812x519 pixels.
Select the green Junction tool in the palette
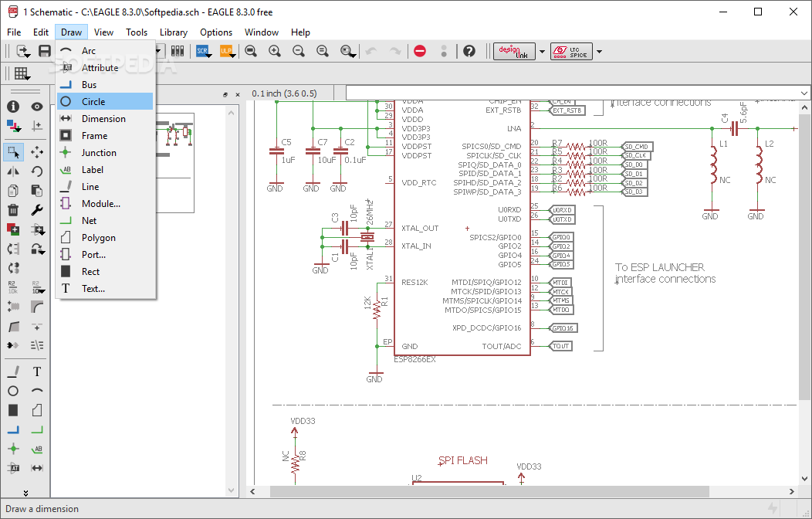pyautogui.click(x=13, y=449)
